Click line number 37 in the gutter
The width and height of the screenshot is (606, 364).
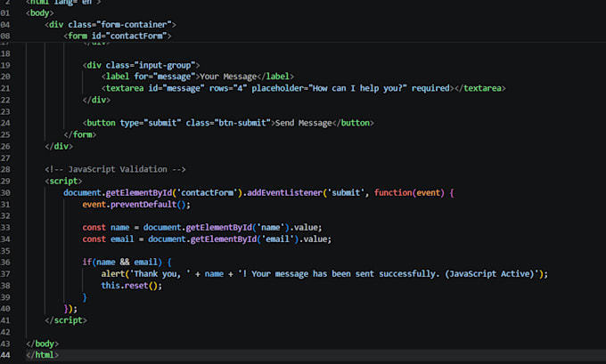tap(5, 274)
